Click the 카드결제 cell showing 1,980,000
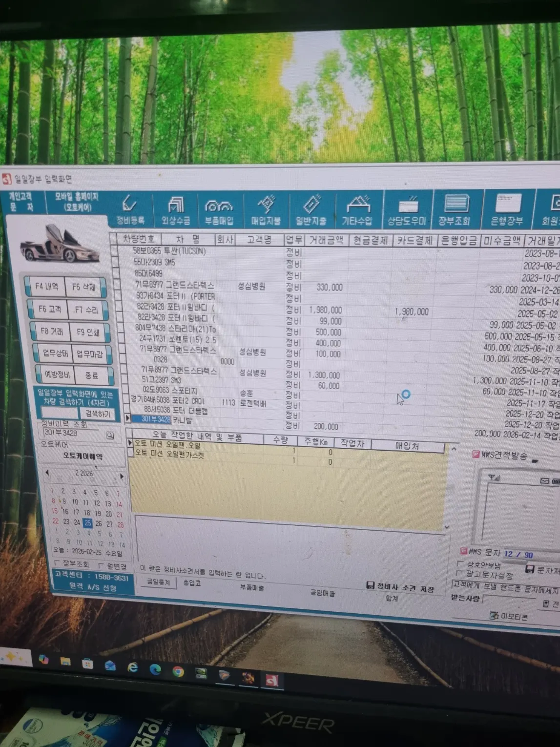This screenshot has height=747, width=560. [412, 311]
